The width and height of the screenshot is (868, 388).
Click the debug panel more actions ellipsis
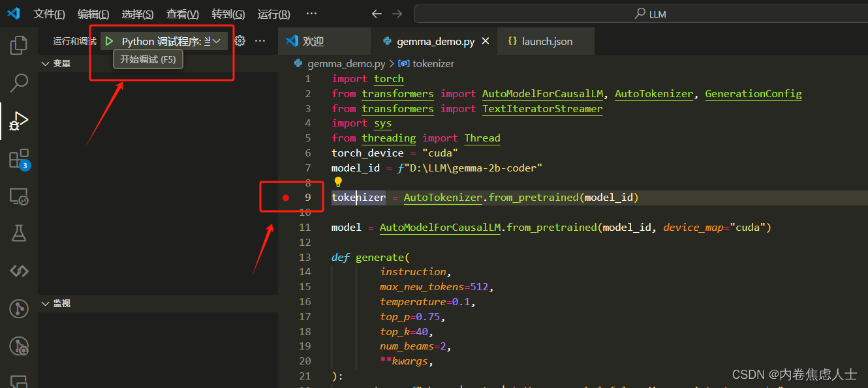click(x=260, y=40)
